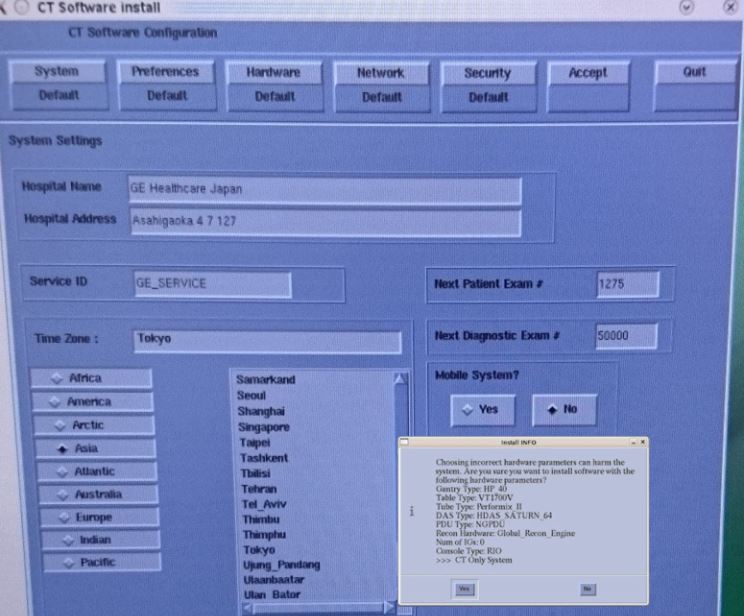
Task: Click the title bar collapse chevron icon
Action: pos(687,8)
